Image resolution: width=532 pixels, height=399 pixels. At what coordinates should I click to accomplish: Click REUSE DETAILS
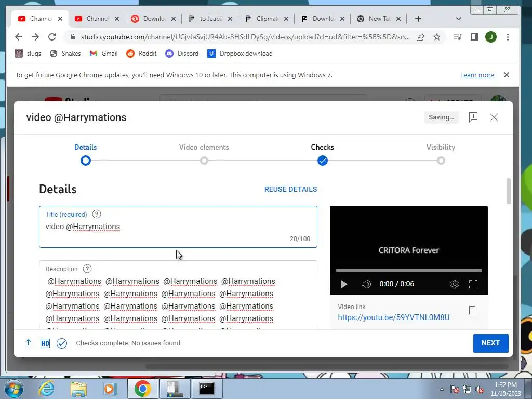click(290, 189)
